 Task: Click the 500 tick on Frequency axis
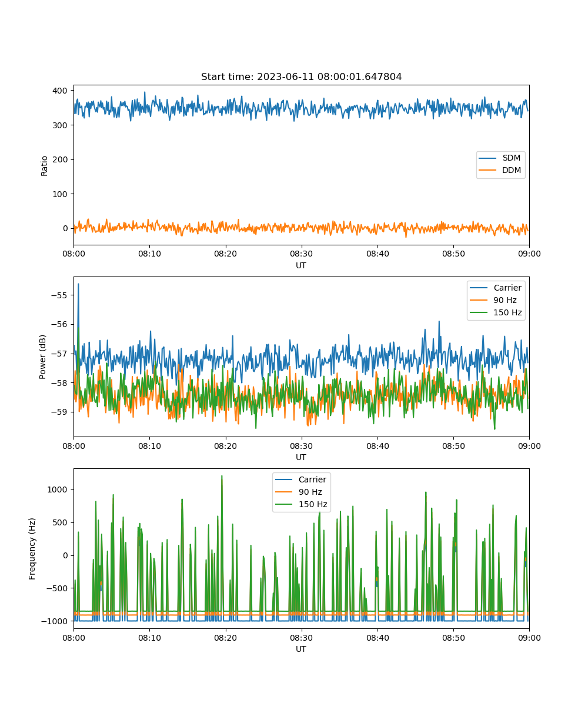click(61, 522)
